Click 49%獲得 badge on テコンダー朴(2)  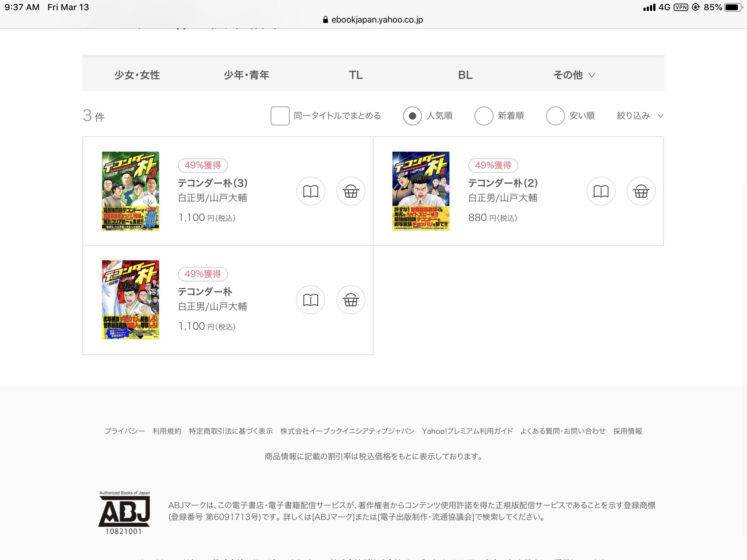[493, 166]
